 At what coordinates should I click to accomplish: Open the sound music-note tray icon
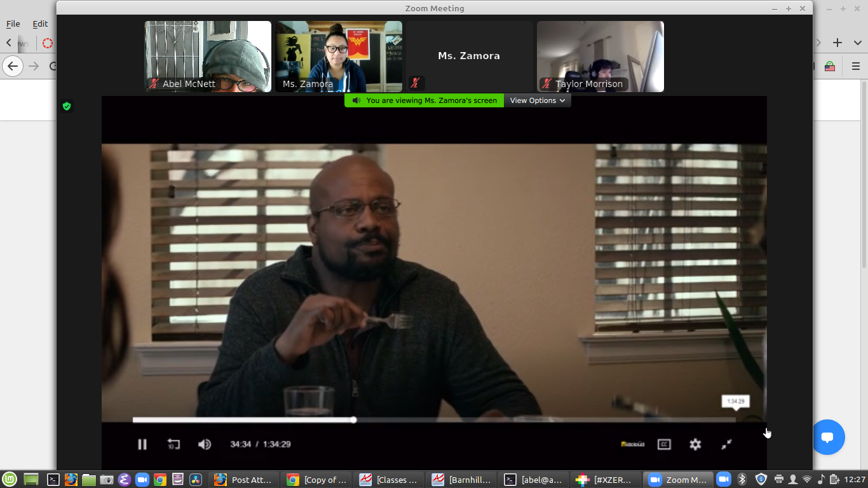pyautogui.click(x=821, y=480)
